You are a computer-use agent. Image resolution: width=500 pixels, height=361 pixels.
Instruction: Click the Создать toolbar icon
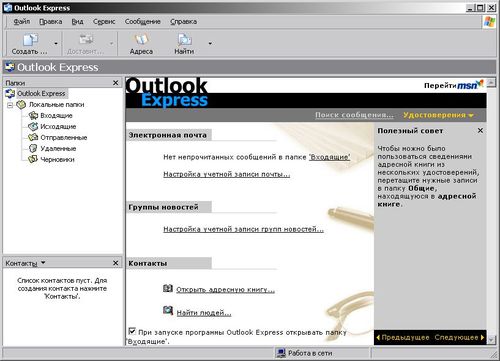(30, 40)
